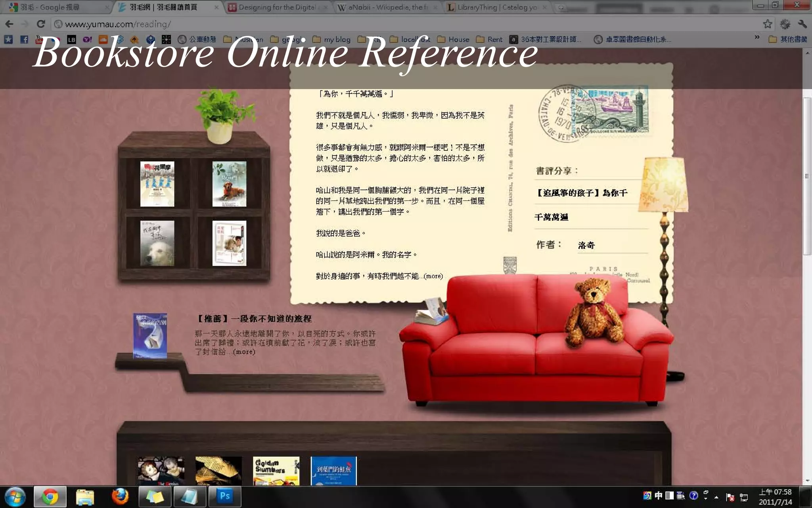Viewport: 812px width, 508px height.
Task: Open the white dog book cover on the shelf
Action: pyautogui.click(x=157, y=243)
